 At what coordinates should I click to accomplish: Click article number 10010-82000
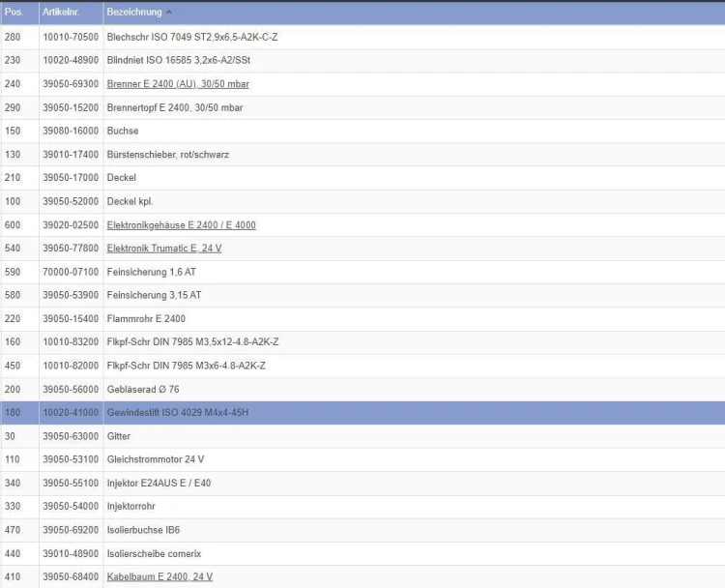[71, 366]
